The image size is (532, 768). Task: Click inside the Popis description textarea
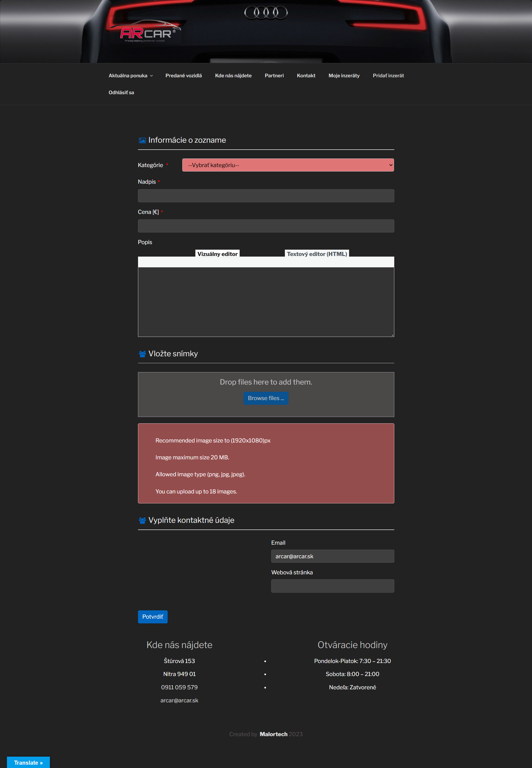(x=266, y=302)
